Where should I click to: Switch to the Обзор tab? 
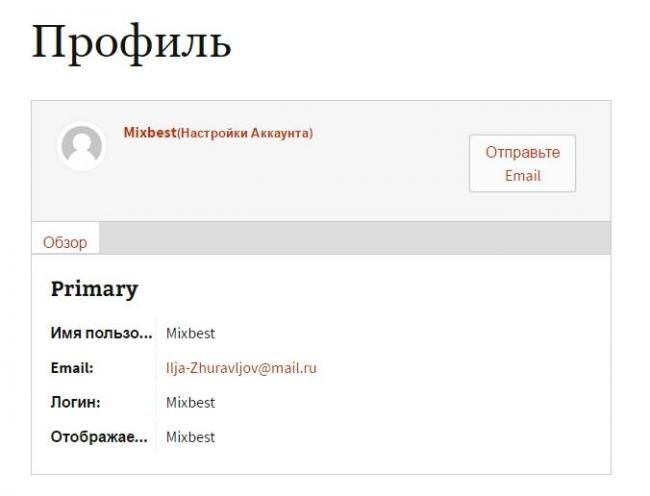click(x=65, y=242)
